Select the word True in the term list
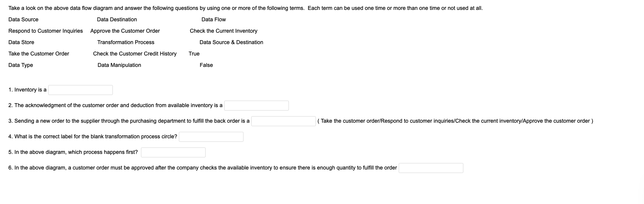 (194, 53)
